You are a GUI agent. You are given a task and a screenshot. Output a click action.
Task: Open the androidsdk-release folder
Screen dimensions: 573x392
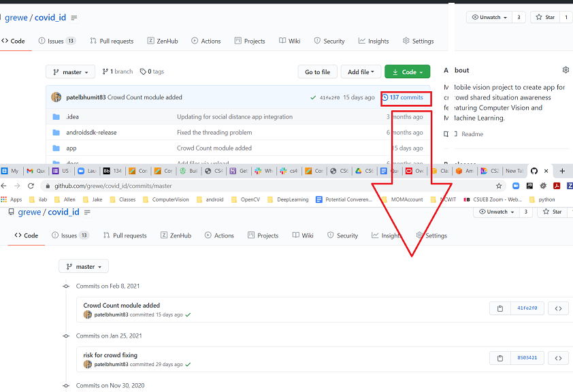point(91,133)
